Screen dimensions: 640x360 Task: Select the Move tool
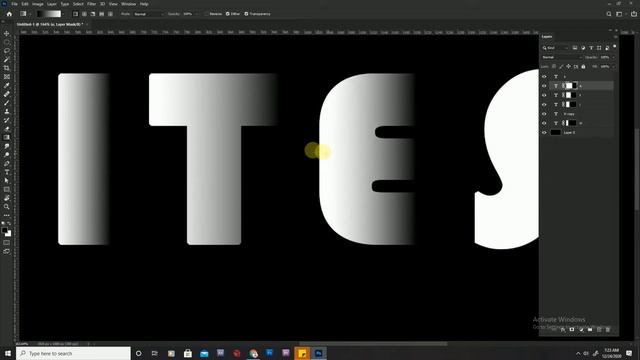click(x=7, y=33)
